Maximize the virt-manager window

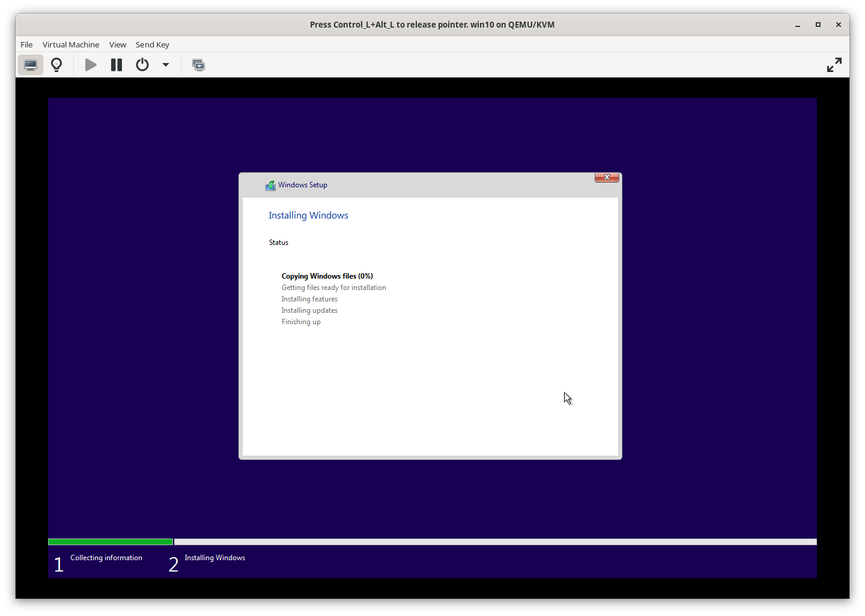pyautogui.click(x=818, y=25)
